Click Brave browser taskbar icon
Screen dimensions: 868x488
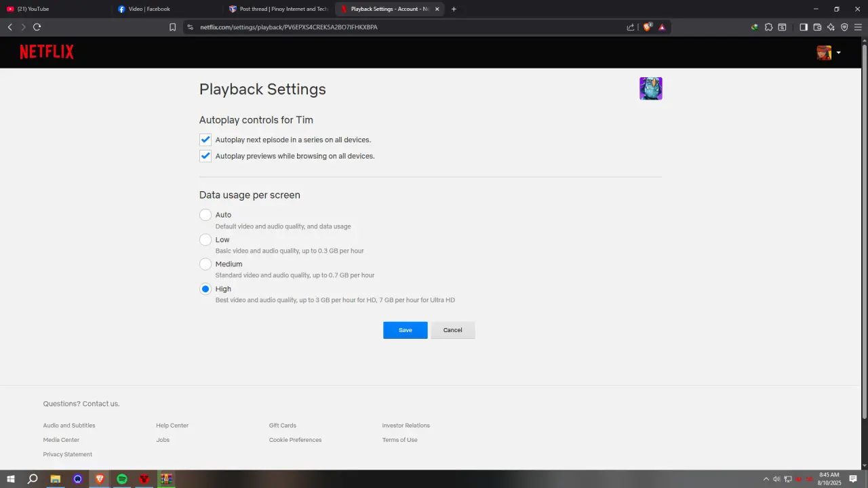100,479
